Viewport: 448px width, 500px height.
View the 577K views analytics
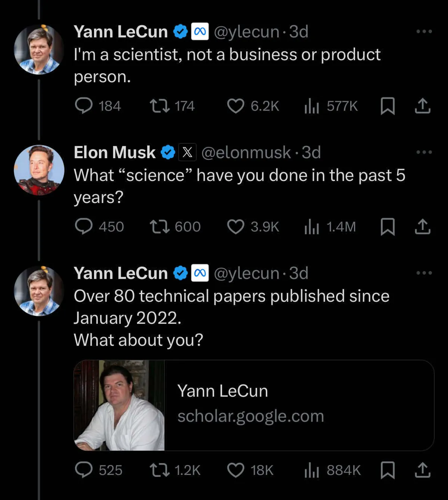pyautogui.click(x=312, y=106)
